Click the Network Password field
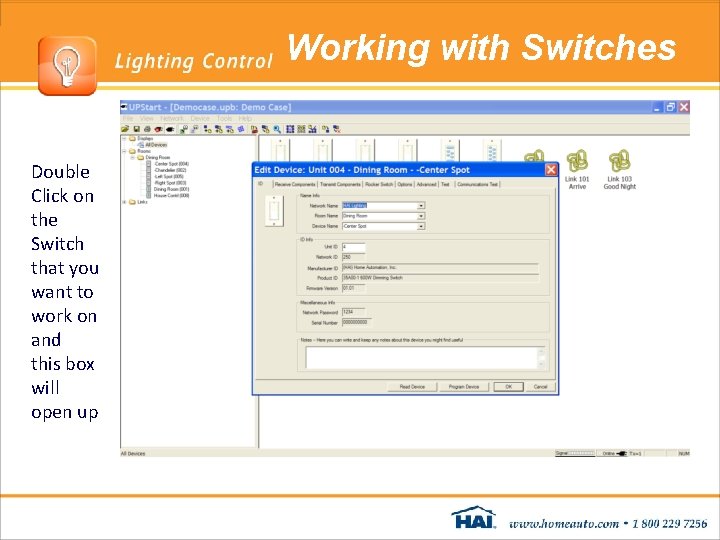This screenshot has height=540, width=720. click(354, 312)
